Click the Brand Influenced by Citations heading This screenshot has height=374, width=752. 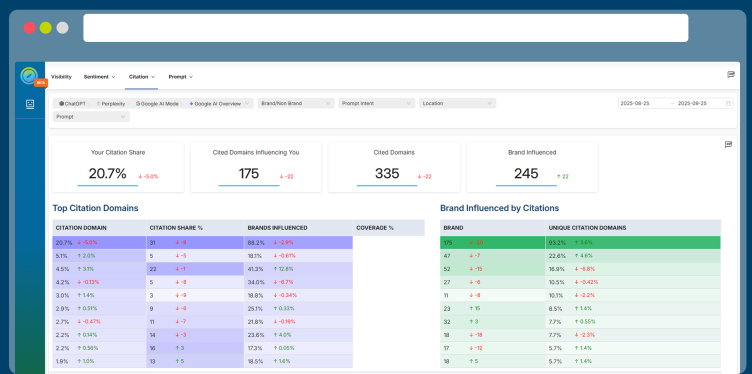(x=499, y=208)
